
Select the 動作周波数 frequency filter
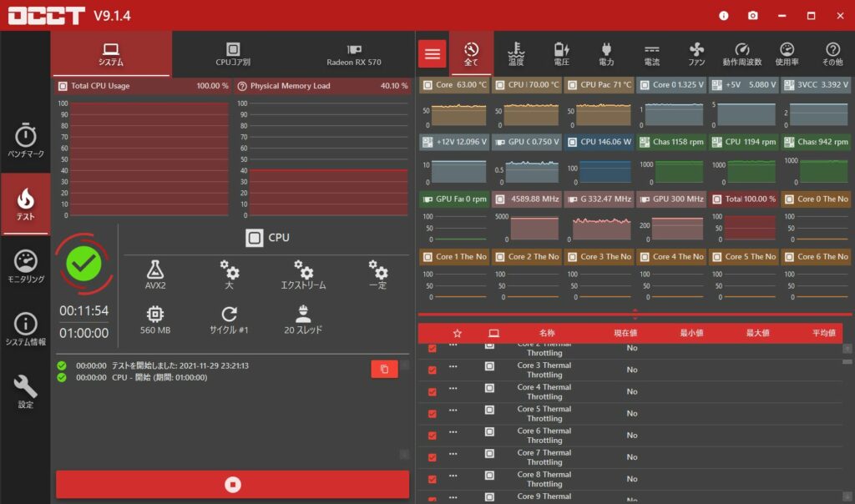[742, 53]
